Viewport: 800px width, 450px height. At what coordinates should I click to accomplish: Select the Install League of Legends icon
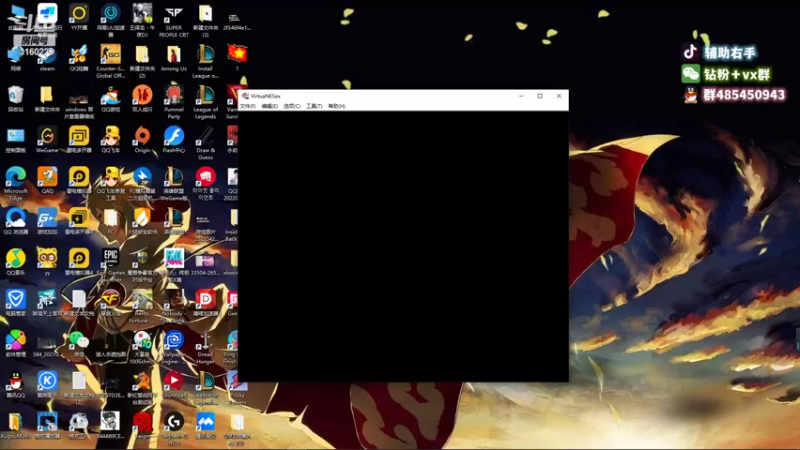point(205,61)
